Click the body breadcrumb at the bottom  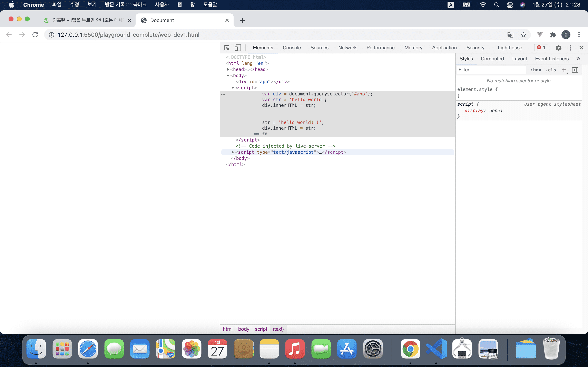coord(243,329)
